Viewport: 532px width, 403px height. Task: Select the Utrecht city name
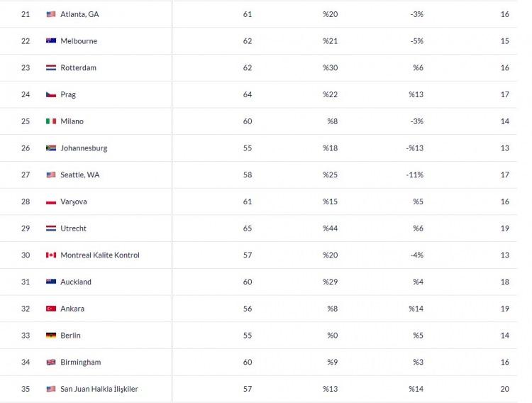tap(73, 228)
